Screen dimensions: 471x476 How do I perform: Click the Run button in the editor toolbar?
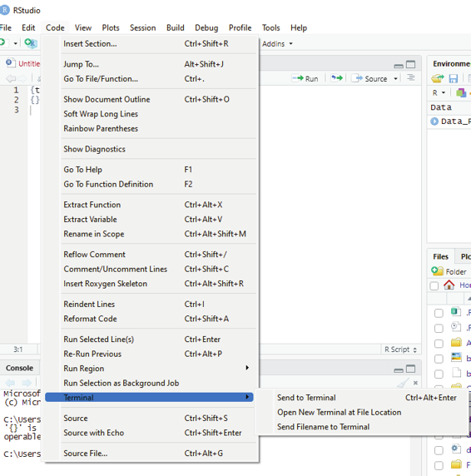pos(305,78)
